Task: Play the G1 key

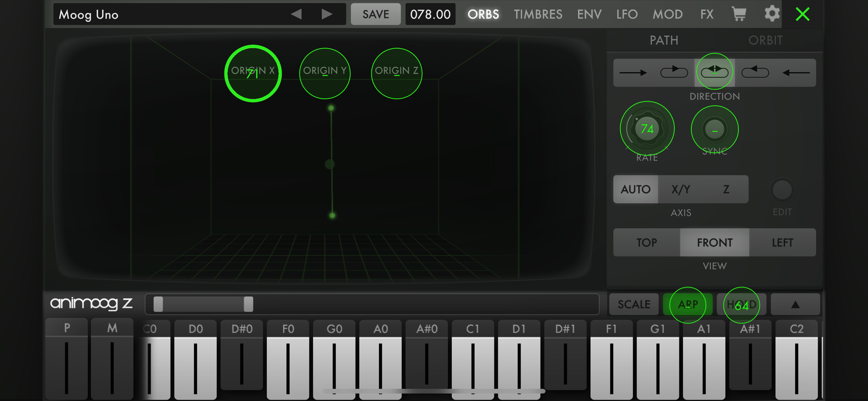Action: coord(657,360)
